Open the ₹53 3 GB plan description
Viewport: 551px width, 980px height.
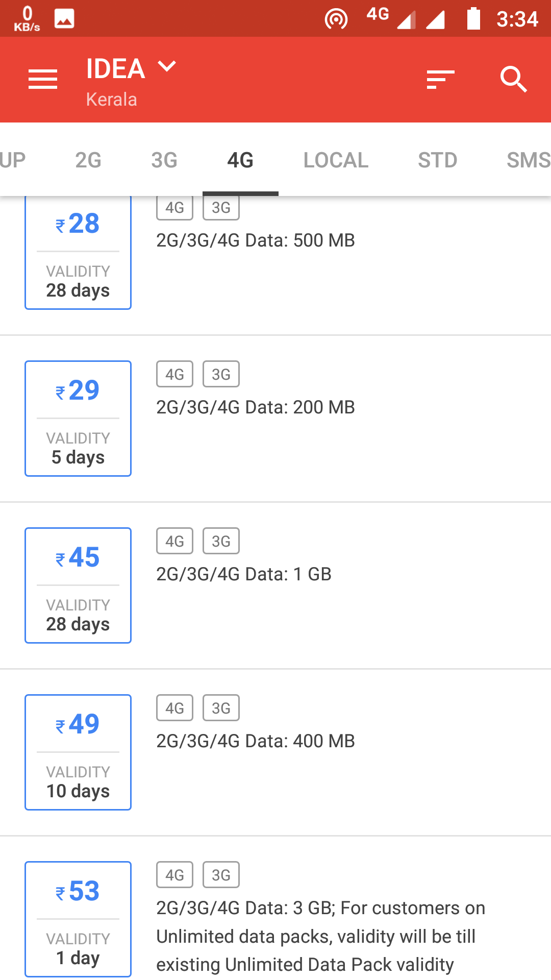(x=320, y=936)
